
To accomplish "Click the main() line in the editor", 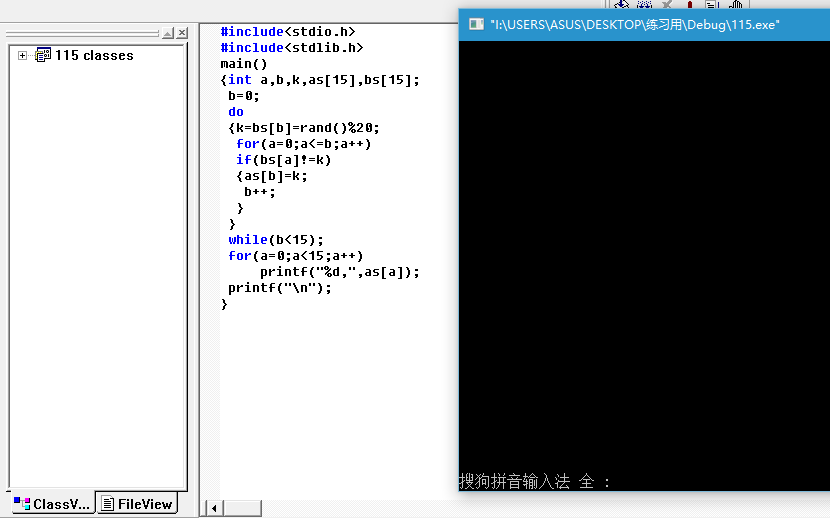I will 243,64.
